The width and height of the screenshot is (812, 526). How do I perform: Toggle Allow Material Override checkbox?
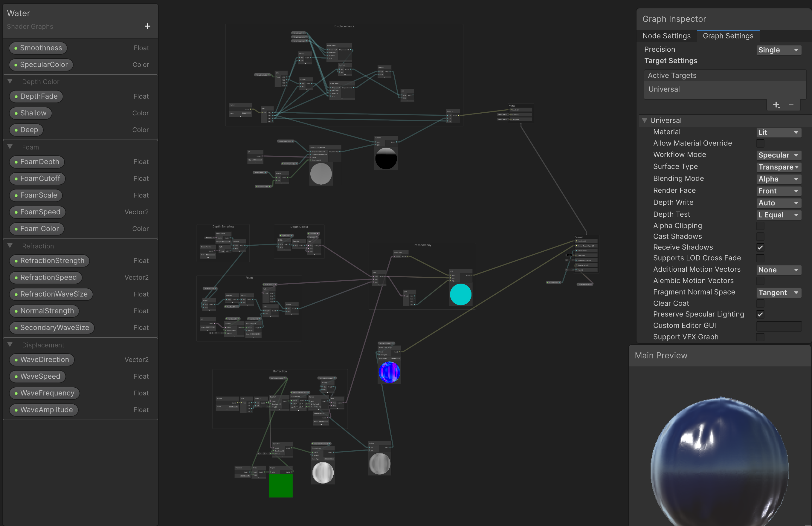tap(760, 143)
